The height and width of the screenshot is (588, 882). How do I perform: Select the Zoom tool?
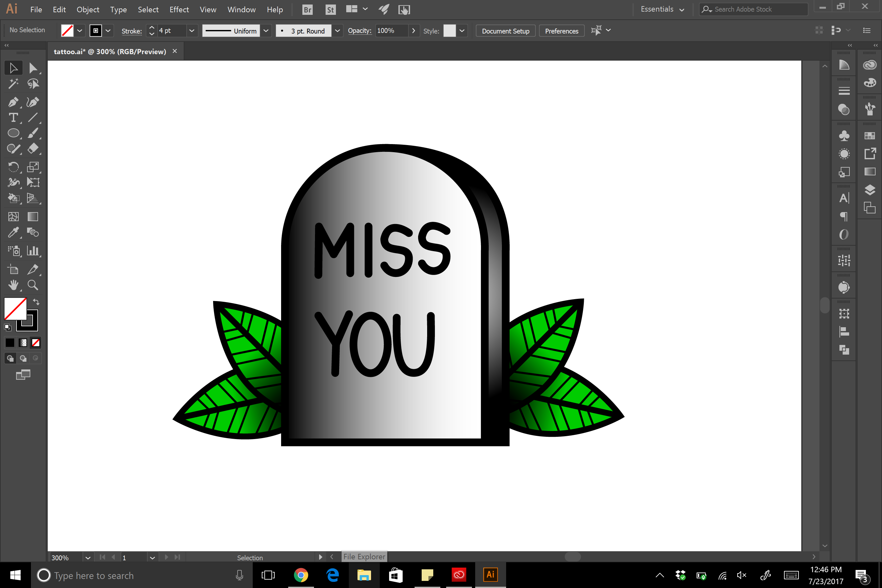[x=33, y=285]
